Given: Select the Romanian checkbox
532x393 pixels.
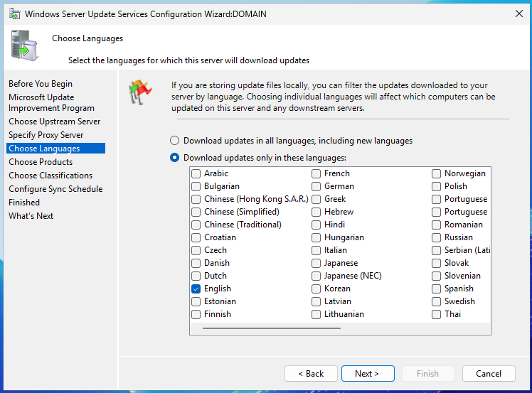Looking at the screenshot, I should [436, 225].
